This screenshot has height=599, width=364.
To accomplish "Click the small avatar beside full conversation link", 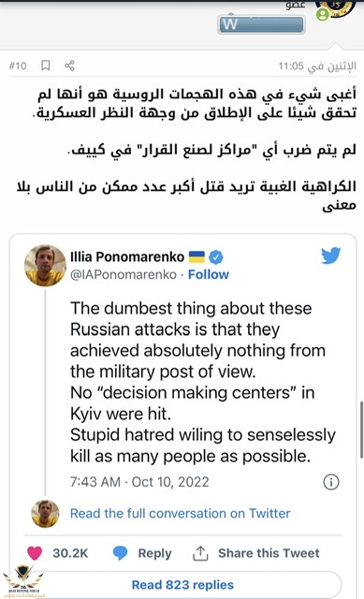I will tap(46, 514).
